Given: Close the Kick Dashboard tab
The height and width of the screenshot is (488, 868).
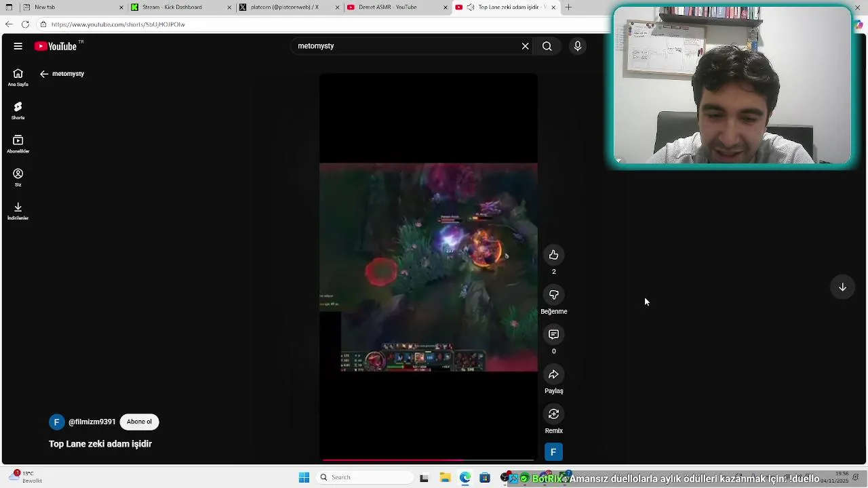Looking at the screenshot, I should tap(229, 7).
